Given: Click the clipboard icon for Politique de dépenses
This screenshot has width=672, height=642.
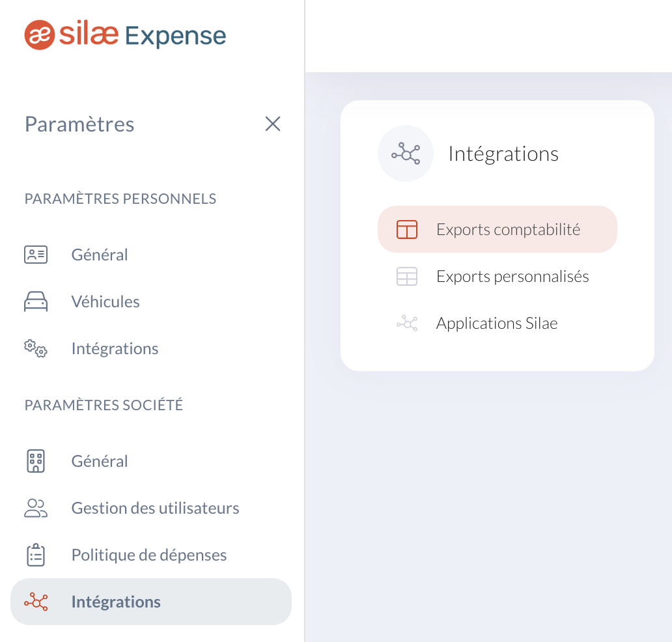Looking at the screenshot, I should pyautogui.click(x=36, y=555).
